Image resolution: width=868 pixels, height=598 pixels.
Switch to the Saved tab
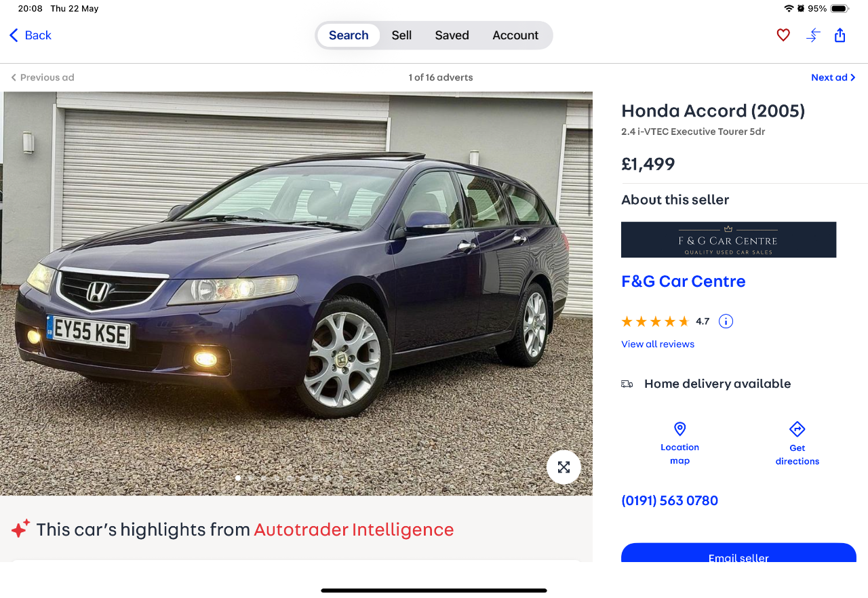(452, 35)
